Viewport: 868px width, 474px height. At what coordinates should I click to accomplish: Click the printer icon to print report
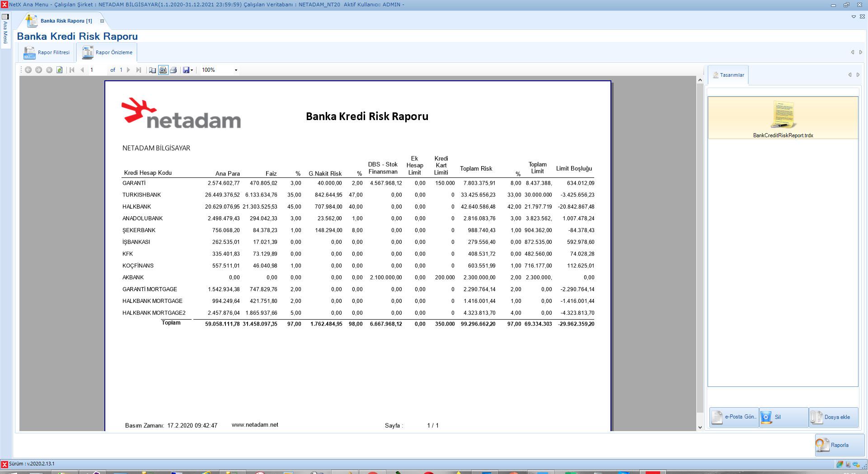click(x=173, y=70)
